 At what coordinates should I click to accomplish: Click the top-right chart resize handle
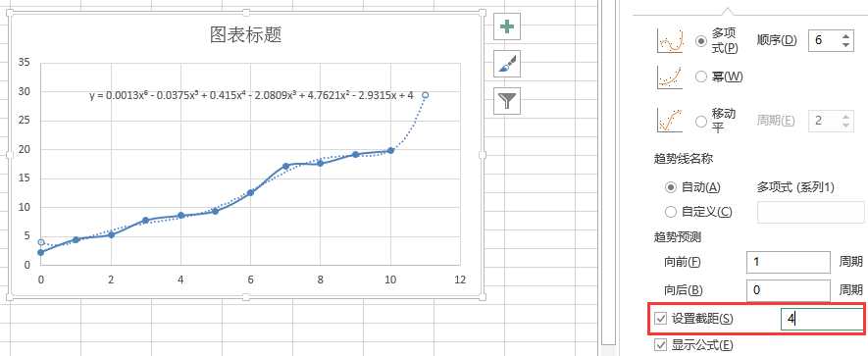[x=482, y=13]
